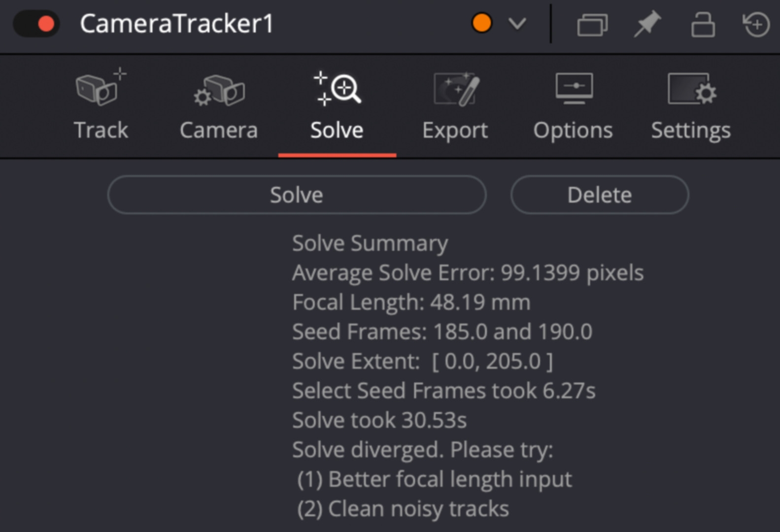Click the Delete button

[x=599, y=195]
